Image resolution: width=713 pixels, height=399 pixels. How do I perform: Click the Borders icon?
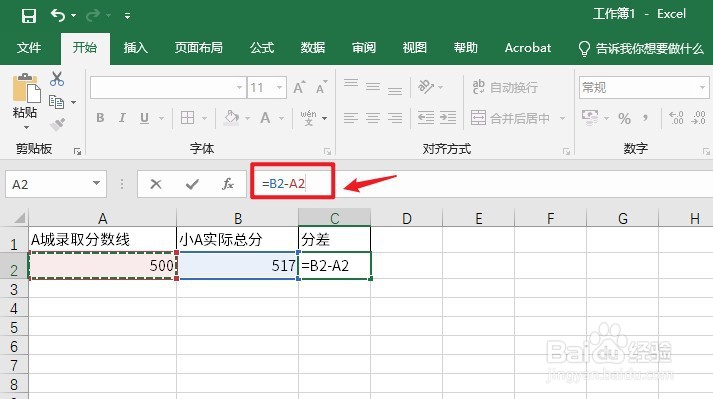pos(187,118)
